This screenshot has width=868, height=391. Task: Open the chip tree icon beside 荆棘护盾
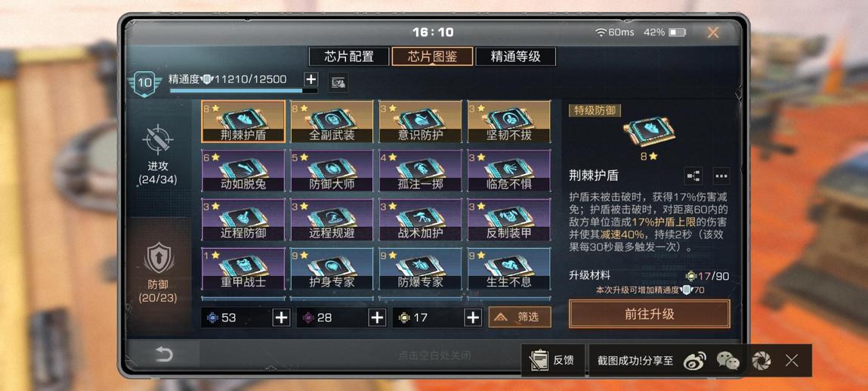(693, 175)
